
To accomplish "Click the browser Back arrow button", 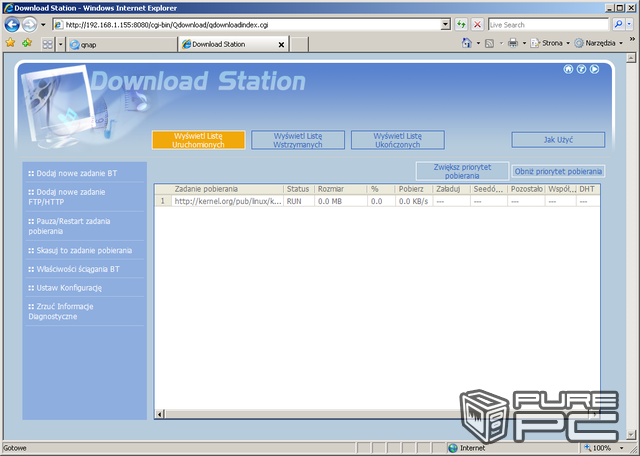I will coord(12,25).
